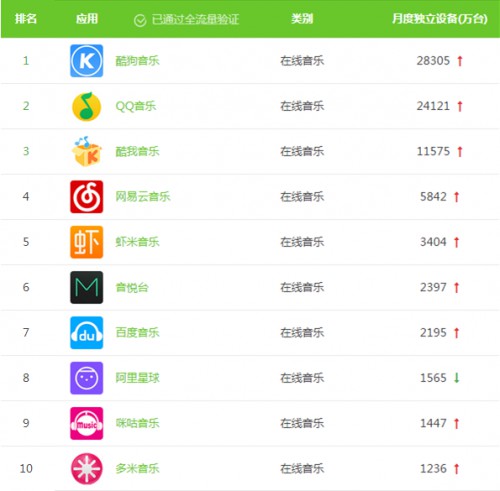500x491 pixels.
Task: Select the value 1447
Action: [433, 423]
